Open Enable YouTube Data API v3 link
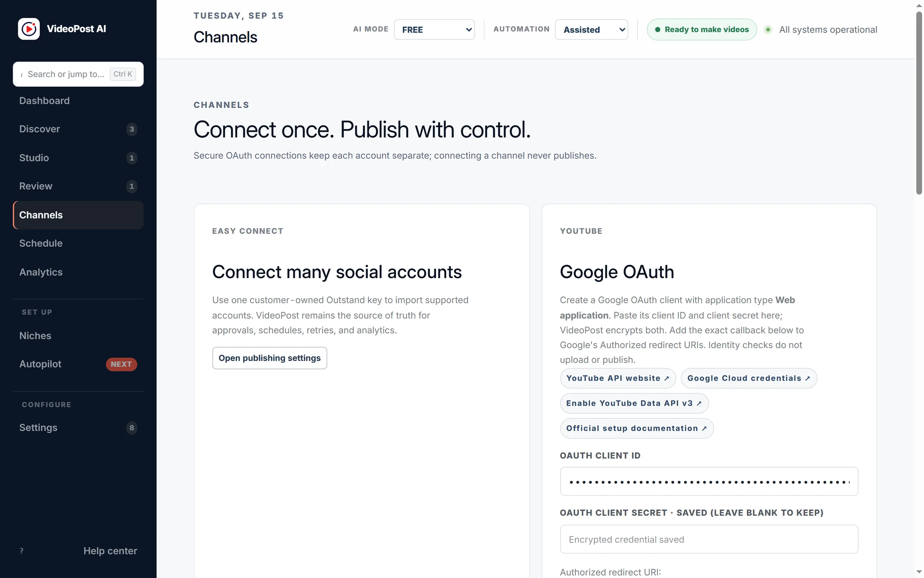The image size is (924, 578). click(x=634, y=403)
